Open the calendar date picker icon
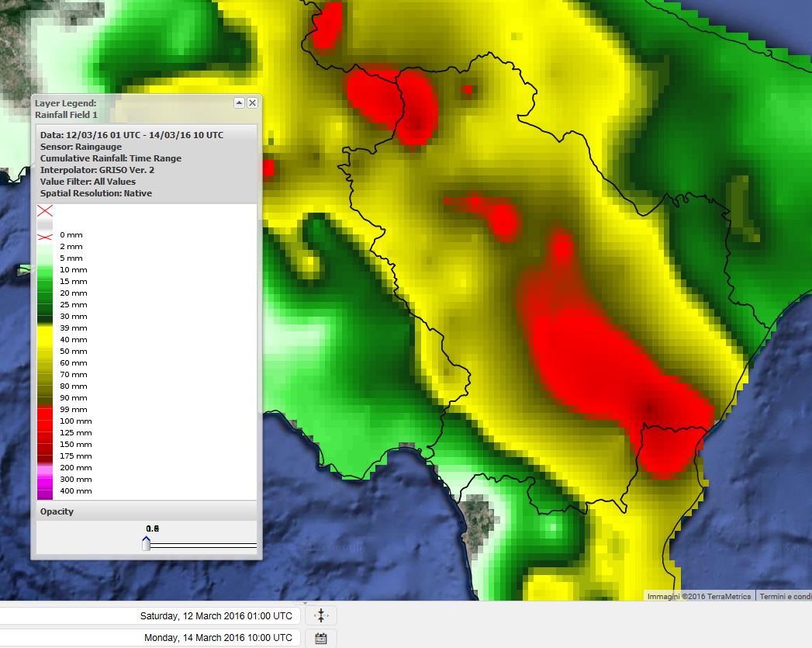Viewport: 812px width, 648px height. coord(321,638)
